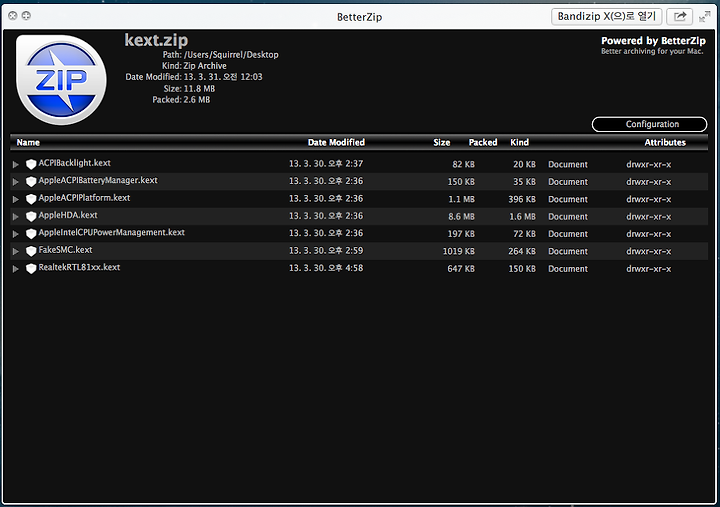Open archive with Bandizip X button

(x=606, y=17)
